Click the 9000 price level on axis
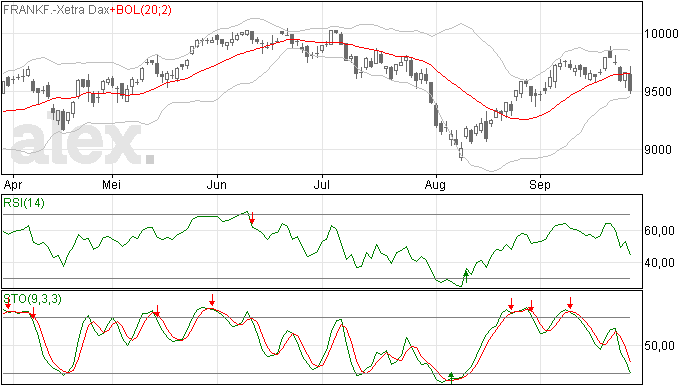This screenshot has height=387, width=690. point(658,150)
